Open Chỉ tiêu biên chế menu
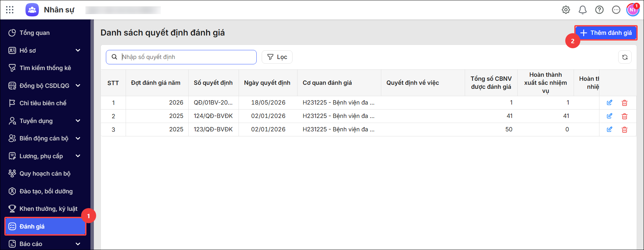Viewport: 644px width, 250px height. tap(46, 103)
